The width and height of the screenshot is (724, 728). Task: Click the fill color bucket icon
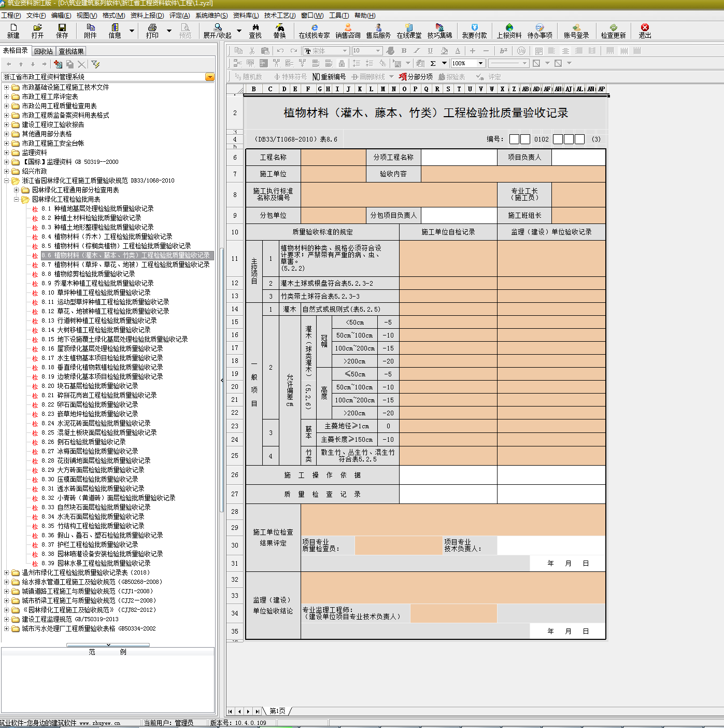point(444,51)
